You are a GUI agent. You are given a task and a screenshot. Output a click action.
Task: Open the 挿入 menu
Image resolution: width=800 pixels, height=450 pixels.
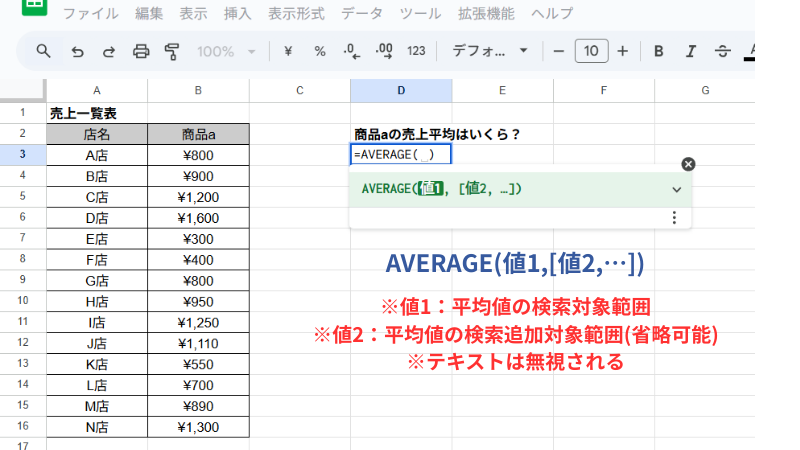pyautogui.click(x=238, y=13)
